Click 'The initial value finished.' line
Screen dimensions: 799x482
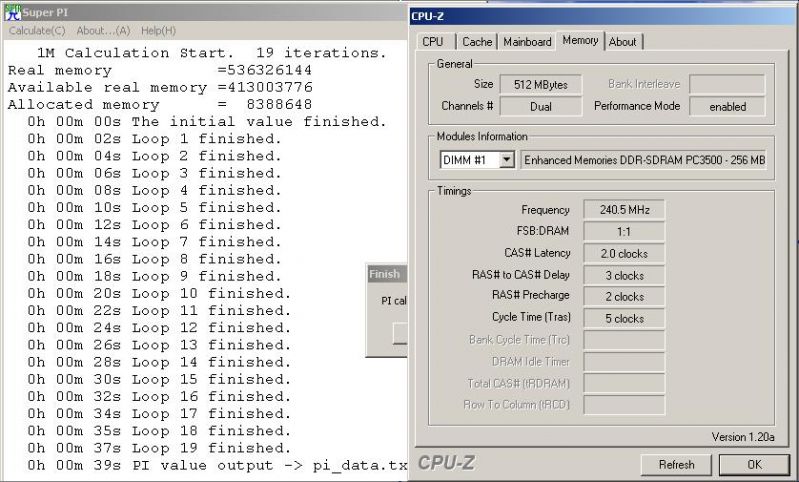207,122
